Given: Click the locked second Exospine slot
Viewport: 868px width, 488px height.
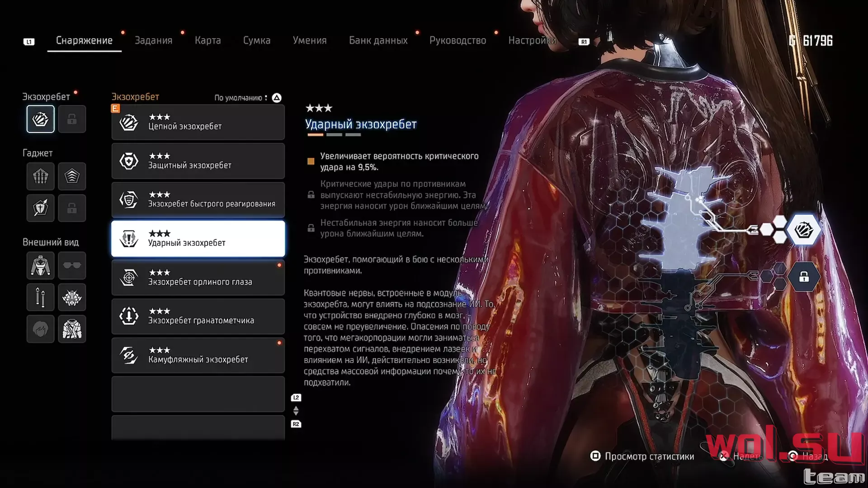Looking at the screenshot, I should coord(72,119).
